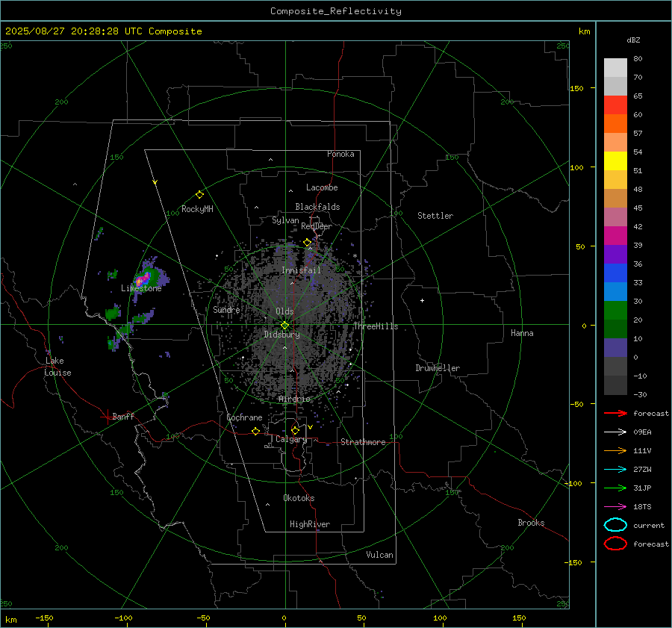
Task: Click the Sundre town label
Action: click(x=226, y=309)
